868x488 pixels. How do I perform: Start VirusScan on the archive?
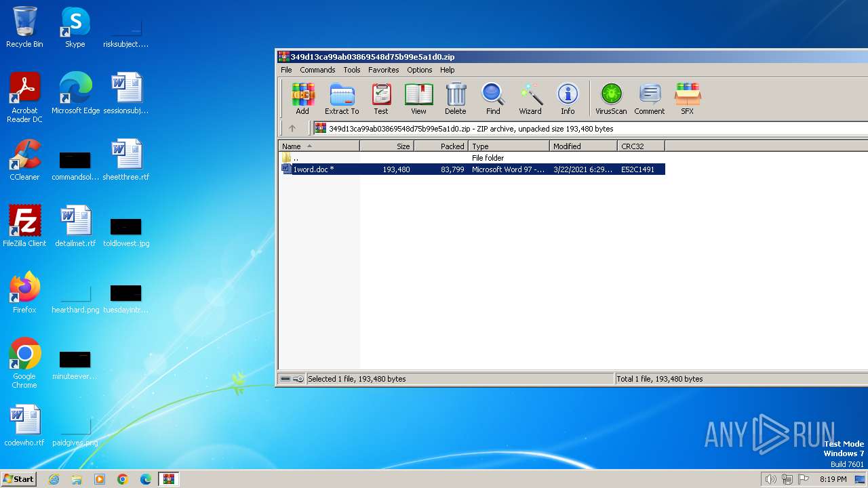coord(611,99)
